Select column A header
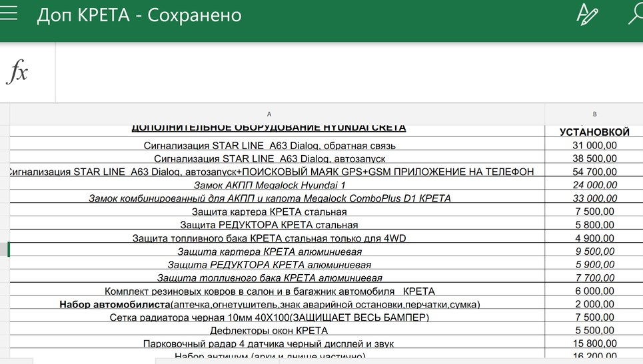This screenshot has height=364, width=643. (x=277, y=114)
